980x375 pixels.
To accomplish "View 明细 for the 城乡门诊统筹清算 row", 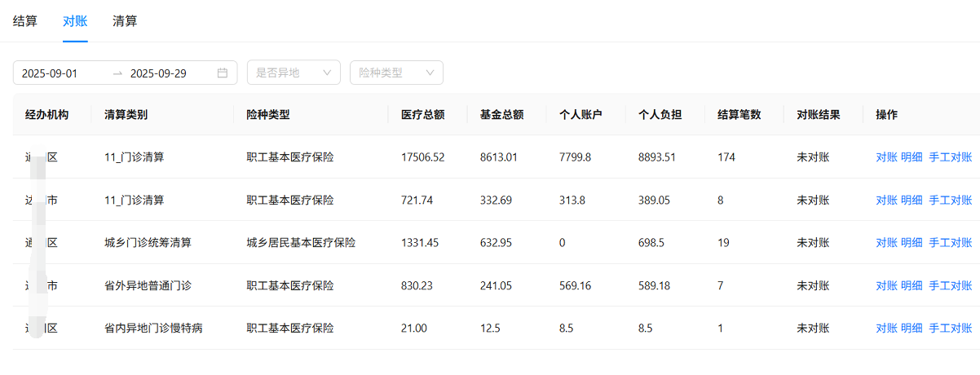I will (x=912, y=243).
